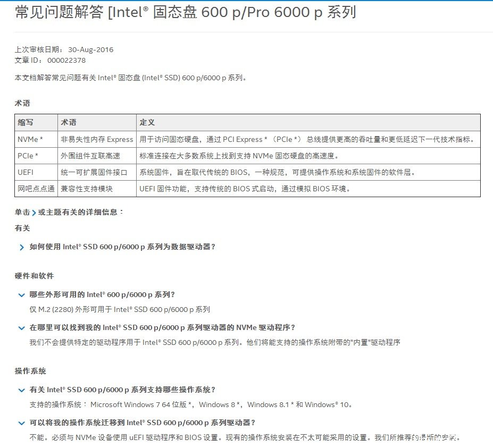Collapse the NVMe driver location question chevron
The height and width of the screenshot is (448, 493).
tap(21, 328)
